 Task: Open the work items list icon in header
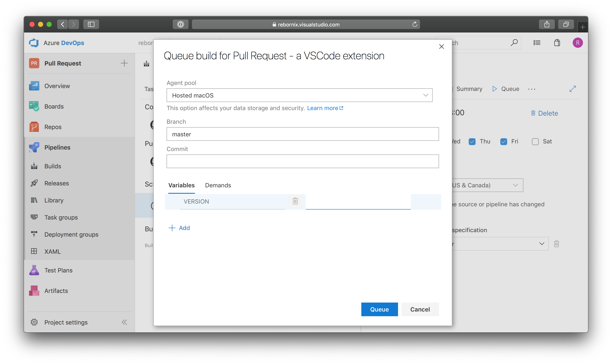(537, 43)
